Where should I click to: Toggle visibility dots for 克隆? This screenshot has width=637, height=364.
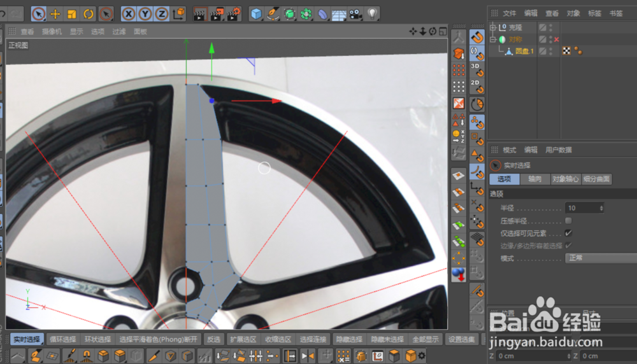click(551, 27)
